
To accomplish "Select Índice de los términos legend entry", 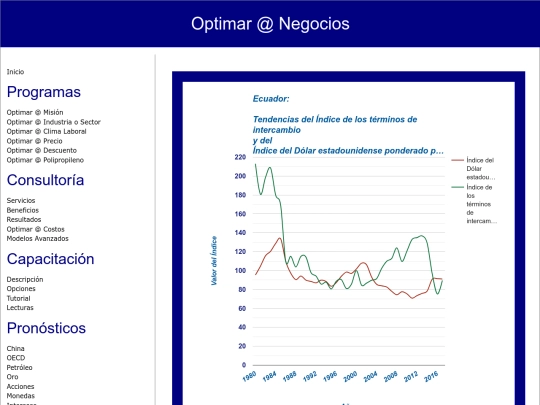I will [481, 204].
